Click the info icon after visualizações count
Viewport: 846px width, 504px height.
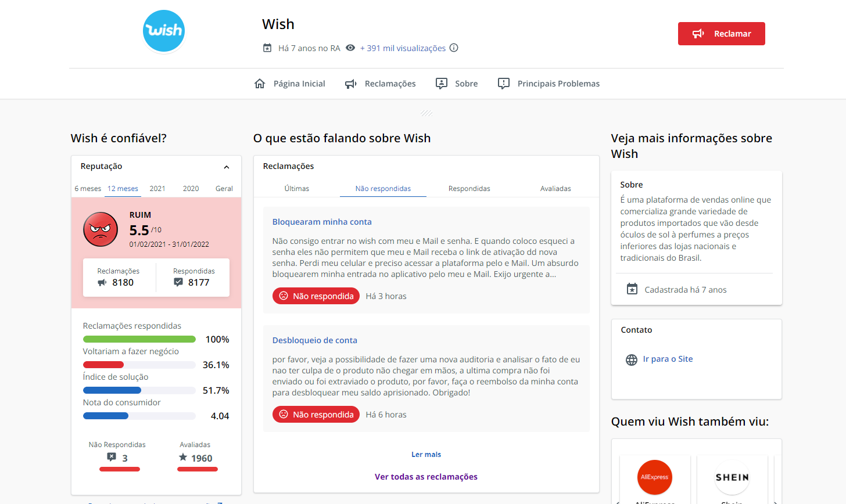[x=454, y=48]
